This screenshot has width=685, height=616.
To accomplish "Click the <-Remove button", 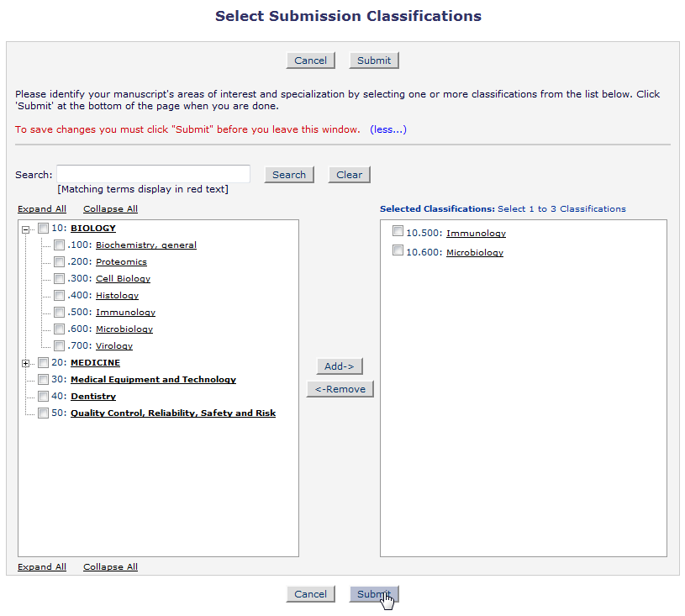I will [340, 389].
